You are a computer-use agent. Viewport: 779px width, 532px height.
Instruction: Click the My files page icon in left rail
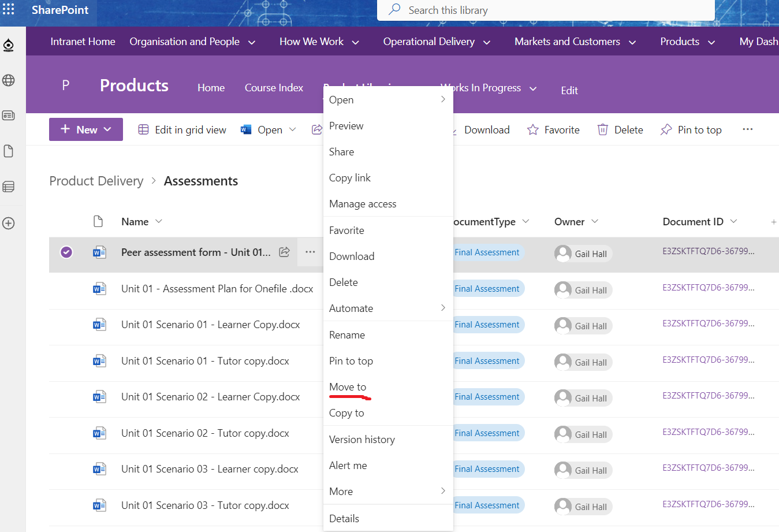[9, 151]
